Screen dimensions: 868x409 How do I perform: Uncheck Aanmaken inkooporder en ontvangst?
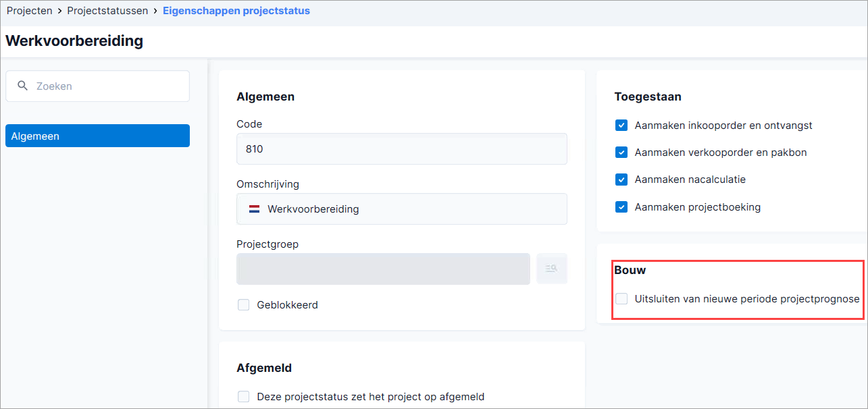pyautogui.click(x=621, y=126)
